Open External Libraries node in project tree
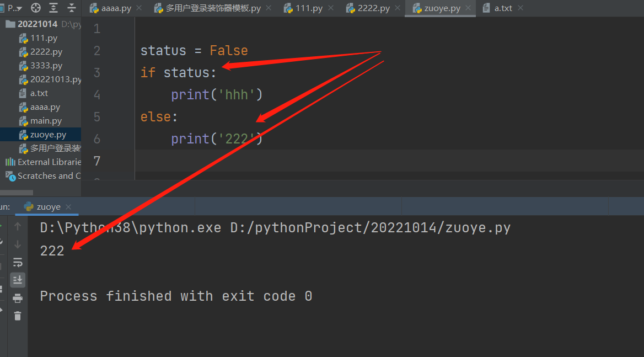Image resolution: width=644 pixels, height=357 pixels. (x=49, y=162)
